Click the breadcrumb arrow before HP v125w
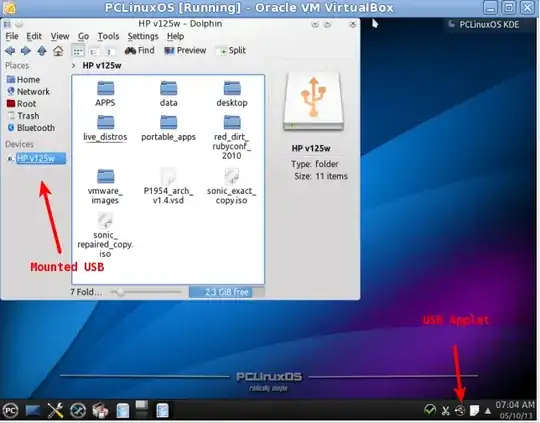Screen dimensions: 540x423 pos(73,65)
